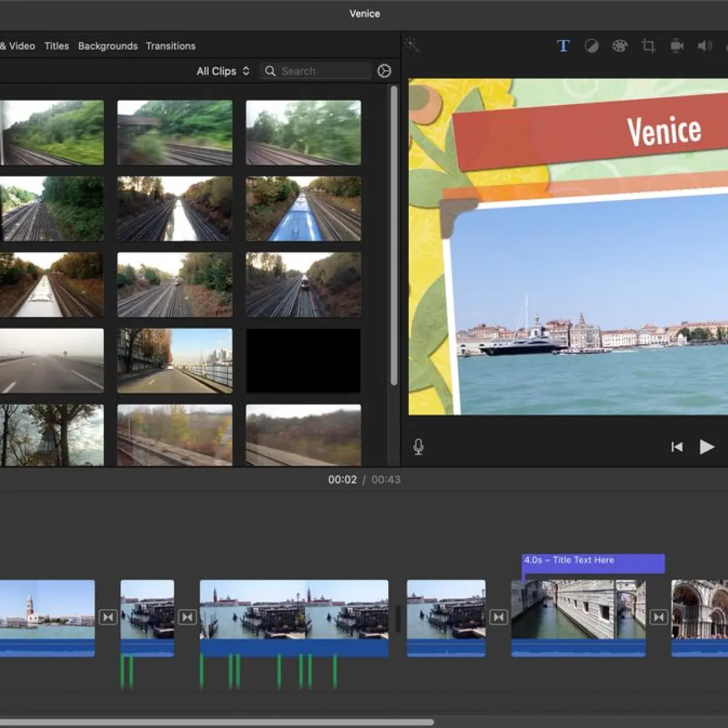Click the voiceover microphone icon

[419, 447]
